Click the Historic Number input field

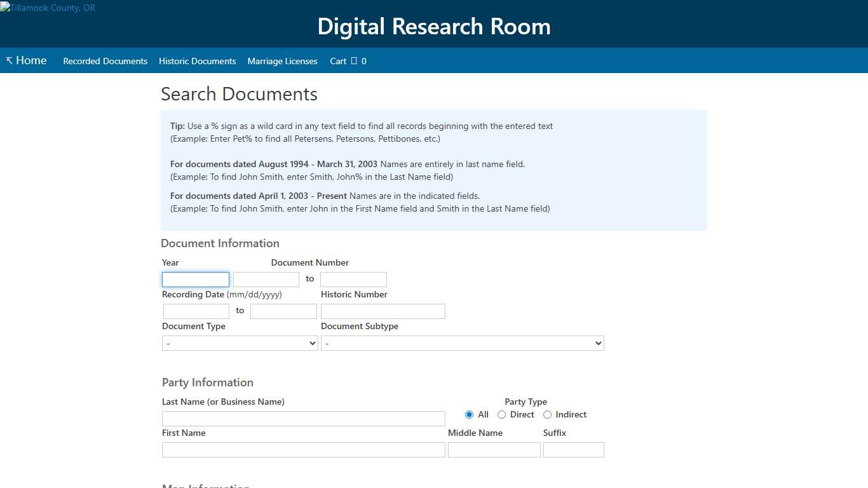pos(383,311)
